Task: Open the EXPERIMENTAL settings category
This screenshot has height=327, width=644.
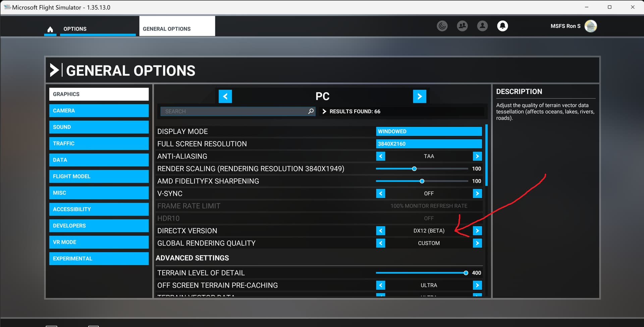Action: (99, 259)
